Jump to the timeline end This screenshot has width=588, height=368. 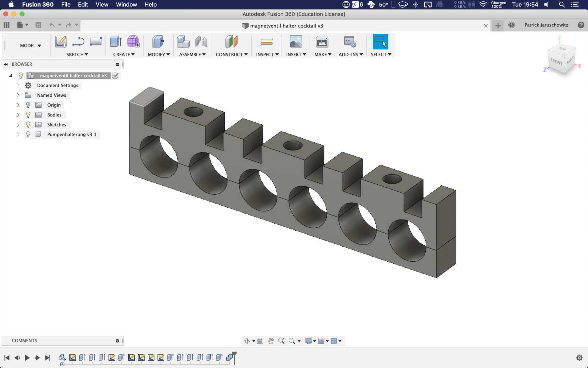point(48,358)
